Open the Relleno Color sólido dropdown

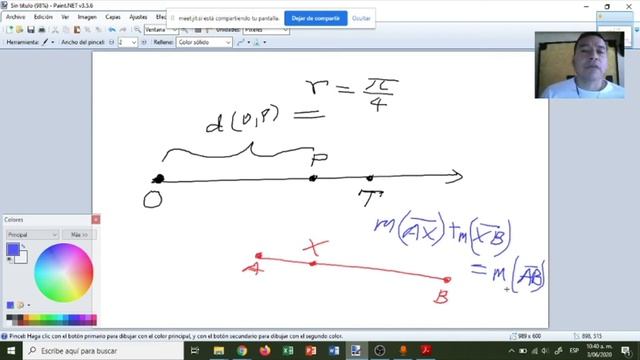pos(204,42)
